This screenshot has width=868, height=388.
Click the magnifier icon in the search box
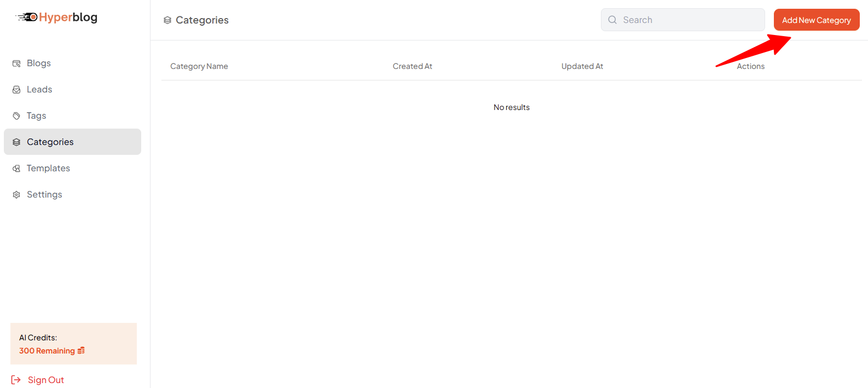(612, 20)
